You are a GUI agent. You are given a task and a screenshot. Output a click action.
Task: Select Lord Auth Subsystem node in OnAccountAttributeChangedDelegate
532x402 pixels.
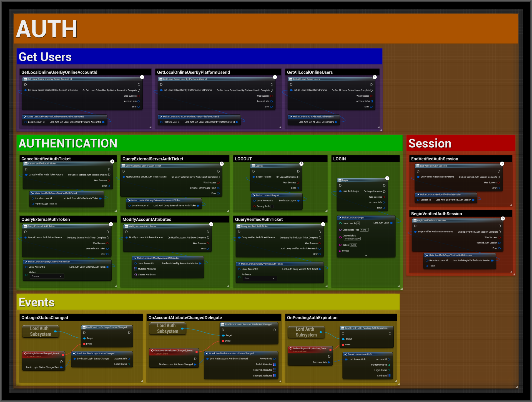167,328
